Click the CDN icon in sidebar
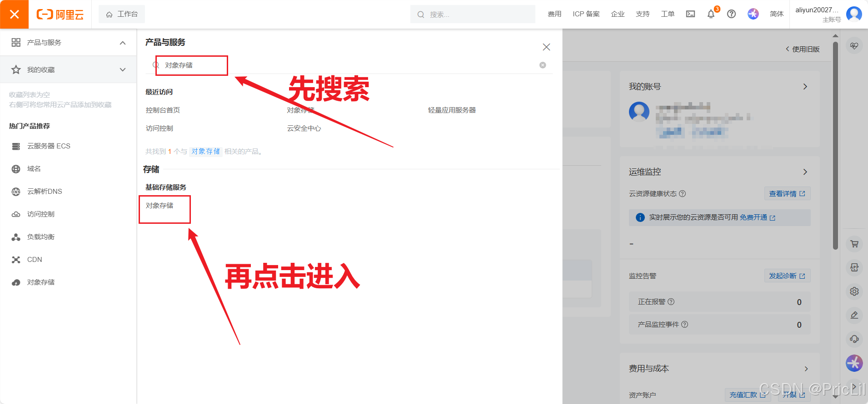Screen dimensions: 868x404 click(x=16, y=260)
